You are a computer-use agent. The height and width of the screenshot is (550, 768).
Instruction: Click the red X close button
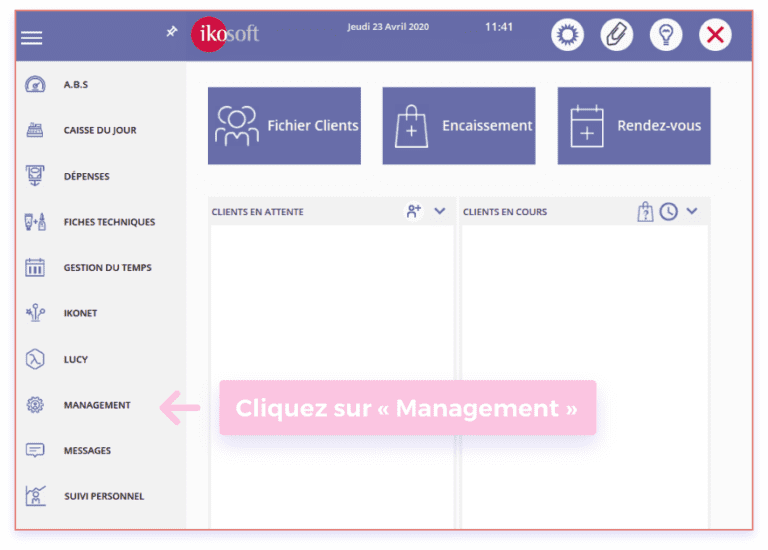pos(715,35)
